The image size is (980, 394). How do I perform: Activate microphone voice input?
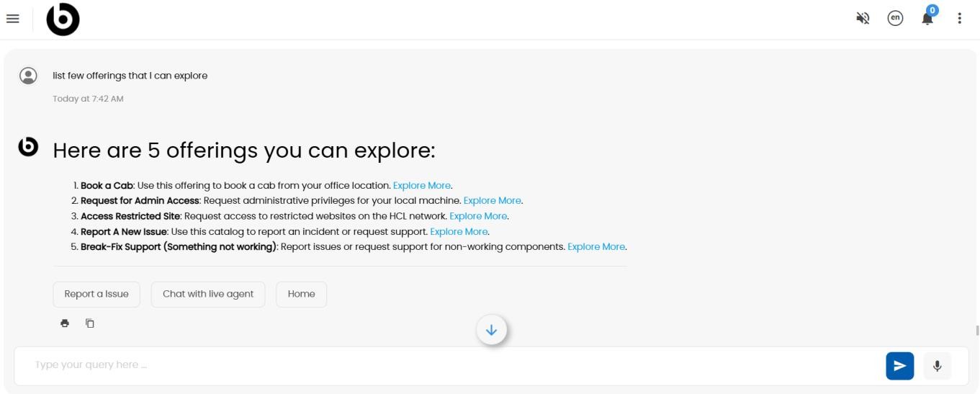click(937, 366)
